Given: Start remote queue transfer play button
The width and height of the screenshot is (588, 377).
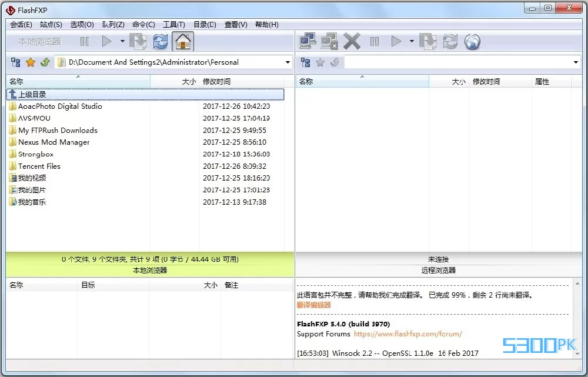Looking at the screenshot, I should tap(396, 41).
